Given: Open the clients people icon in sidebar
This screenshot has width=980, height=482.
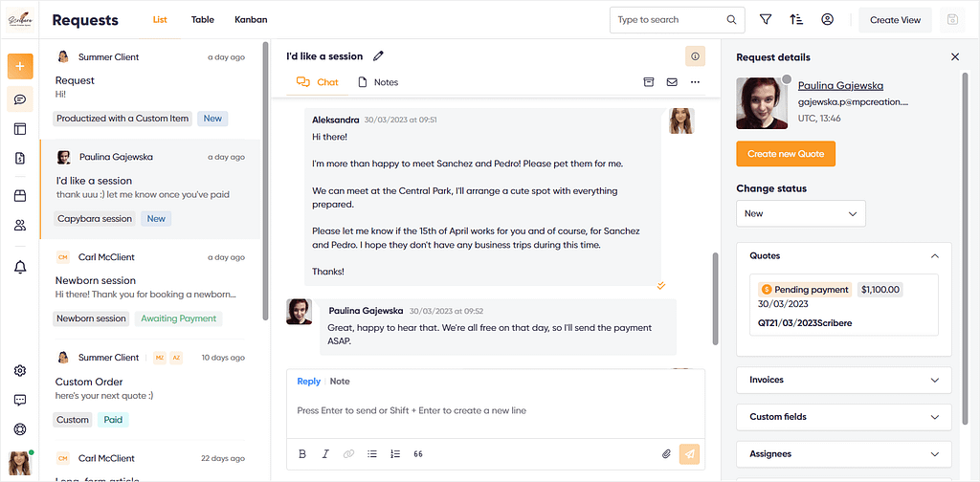Looking at the screenshot, I should (x=20, y=226).
